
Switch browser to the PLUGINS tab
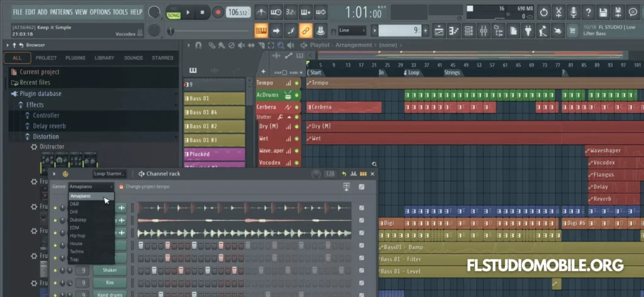75,58
